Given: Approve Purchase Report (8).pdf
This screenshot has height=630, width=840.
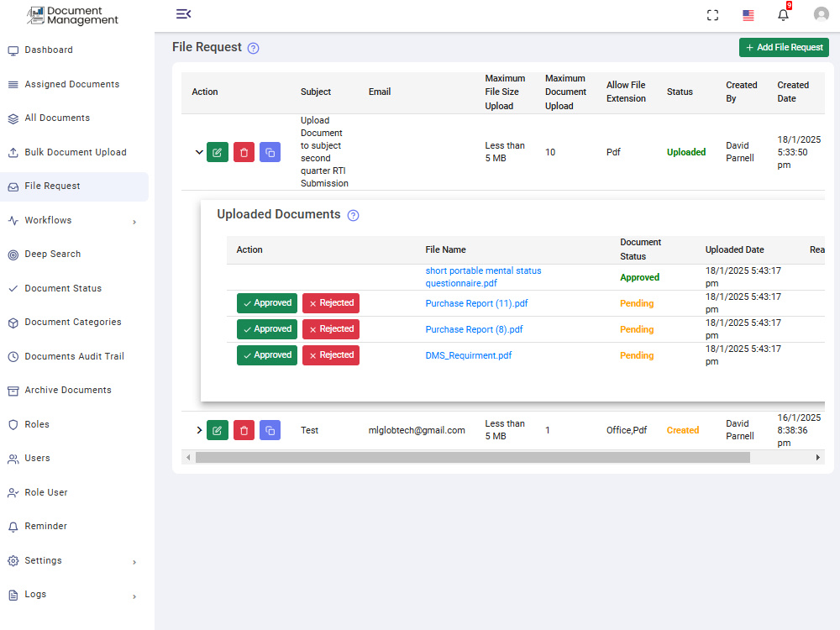Looking at the screenshot, I should (267, 329).
